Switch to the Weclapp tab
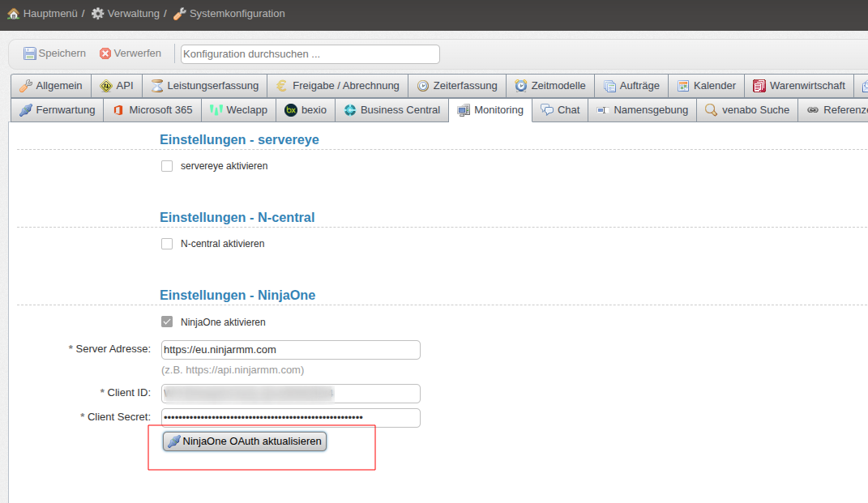 (x=238, y=110)
